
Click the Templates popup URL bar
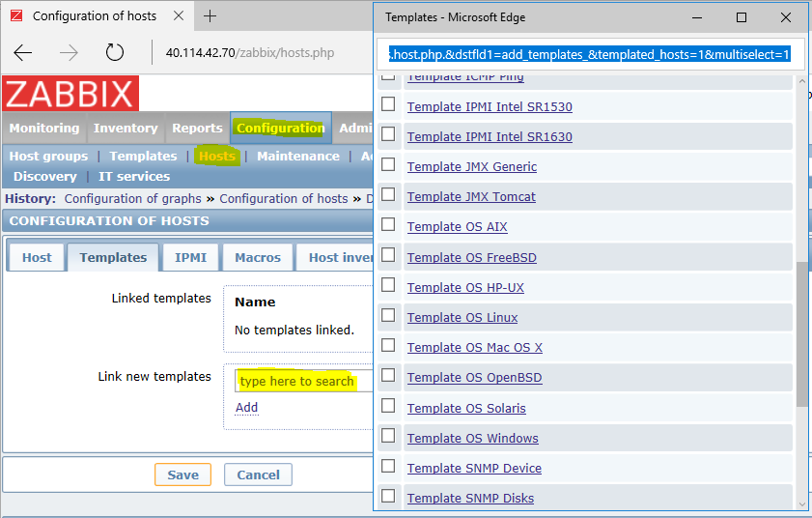589,54
